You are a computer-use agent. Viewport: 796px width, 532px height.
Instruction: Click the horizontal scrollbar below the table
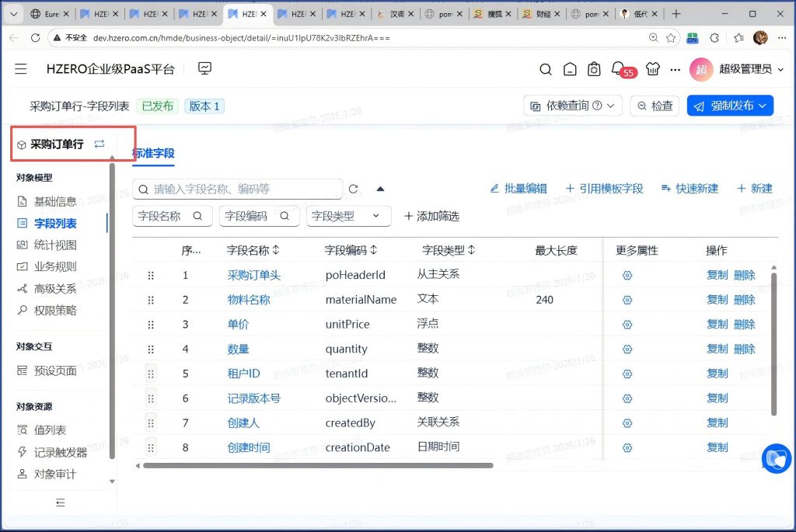(315, 466)
